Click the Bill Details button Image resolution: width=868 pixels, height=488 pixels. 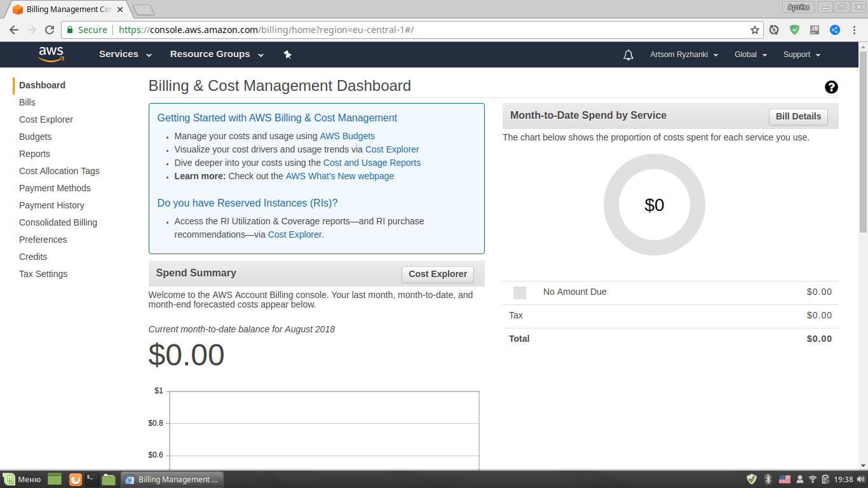(798, 116)
